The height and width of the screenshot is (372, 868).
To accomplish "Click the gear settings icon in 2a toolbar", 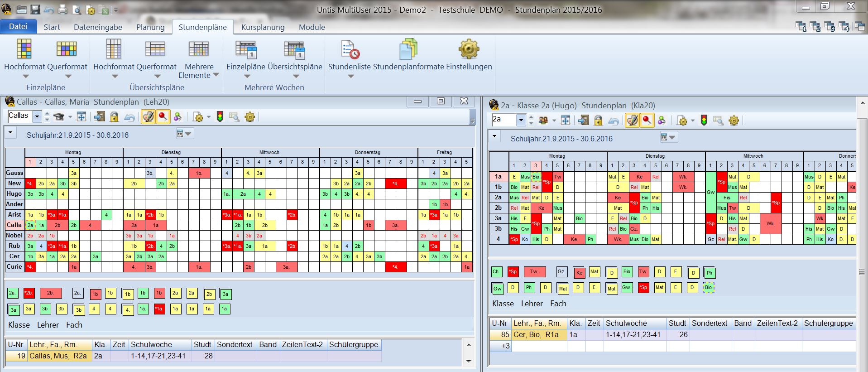I will 734,121.
